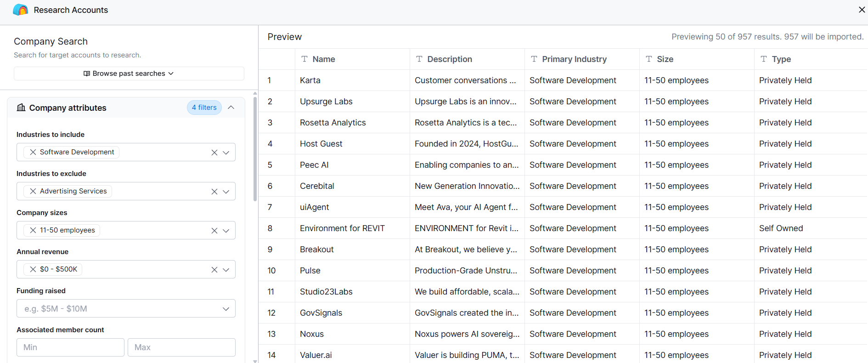Click the Min associated member count field

click(x=70, y=347)
